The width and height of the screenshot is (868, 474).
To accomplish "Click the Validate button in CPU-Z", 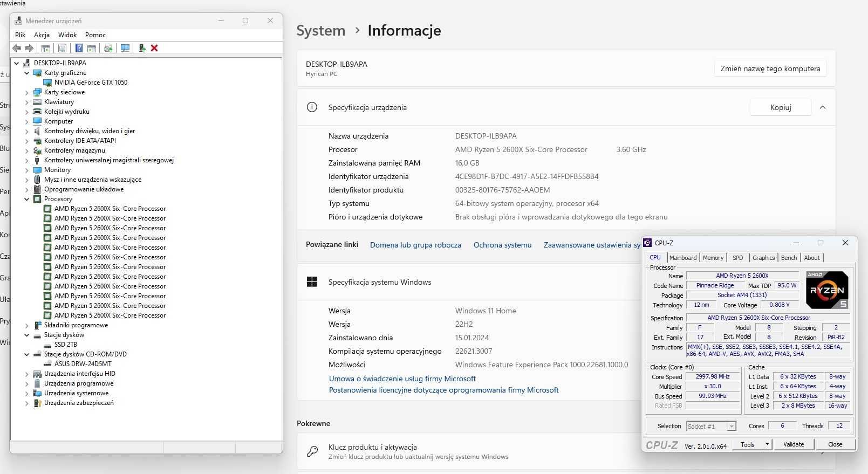I will [794, 444].
